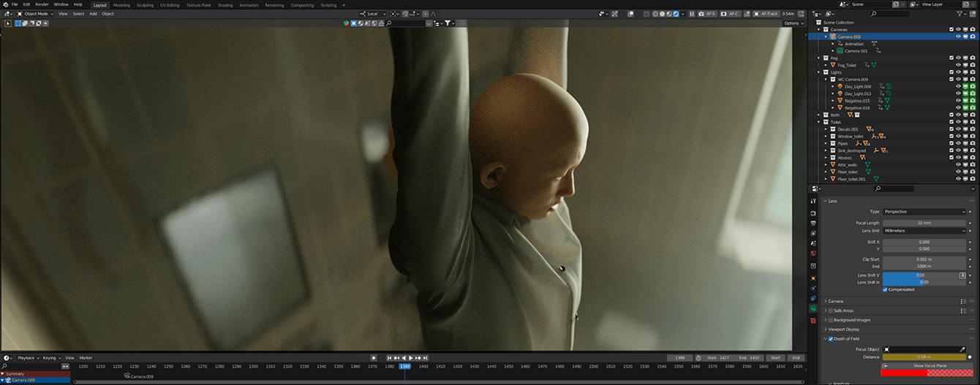Screen dimensions: 980x385
Task: Open the lens Type Perspective dropdown
Action: [x=924, y=212]
